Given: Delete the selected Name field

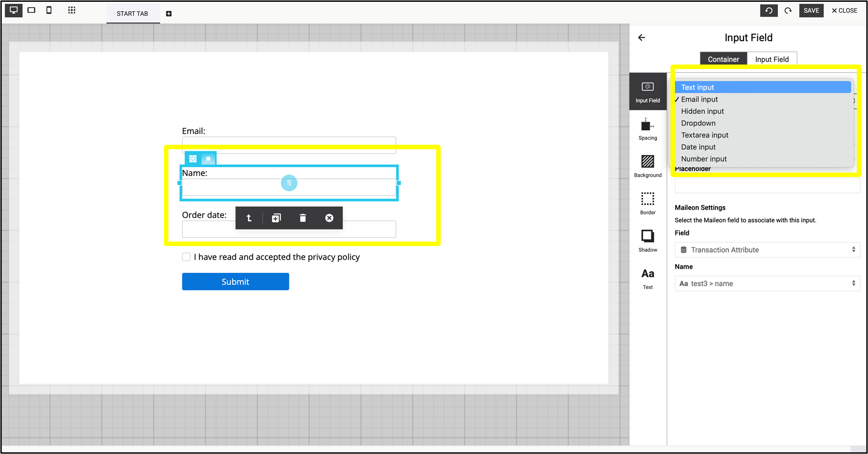Looking at the screenshot, I should point(303,218).
